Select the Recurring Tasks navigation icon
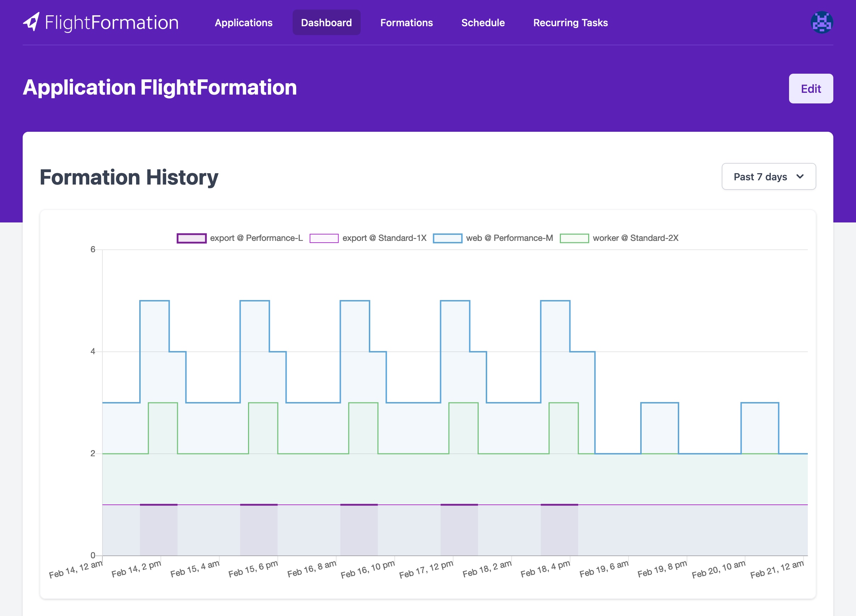The width and height of the screenshot is (856, 616). 570,22
